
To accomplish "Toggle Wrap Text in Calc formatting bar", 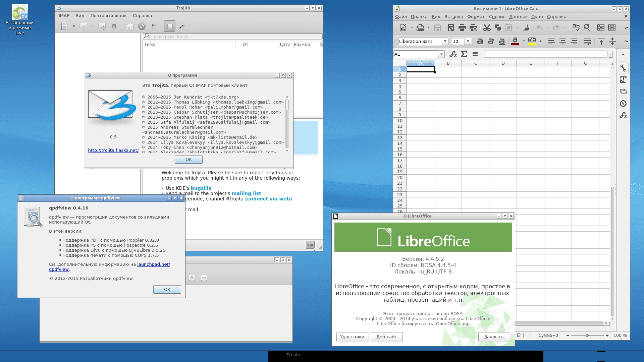I will (x=588, y=41).
